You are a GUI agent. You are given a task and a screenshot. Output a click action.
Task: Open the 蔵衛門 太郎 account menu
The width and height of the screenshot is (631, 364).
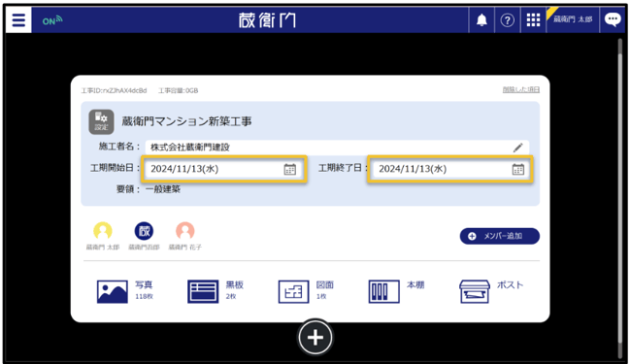[572, 19]
